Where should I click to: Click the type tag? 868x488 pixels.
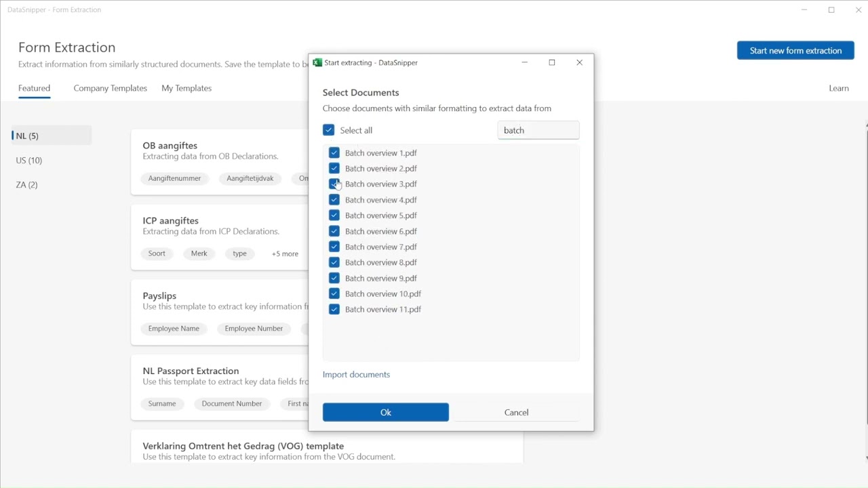[239, 253]
